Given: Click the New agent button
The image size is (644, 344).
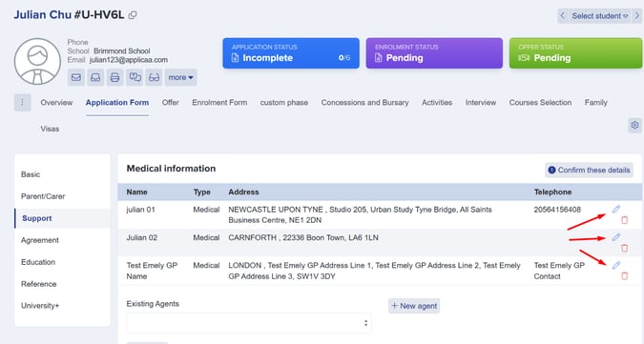Looking at the screenshot, I should pyautogui.click(x=414, y=306).
